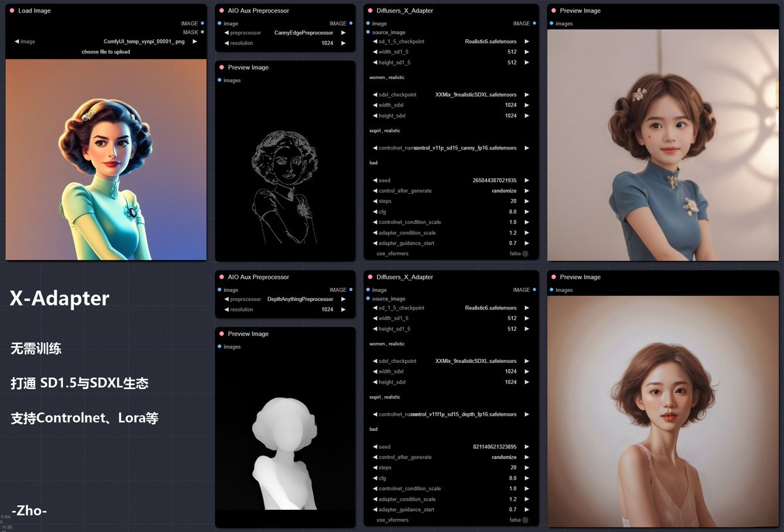Viewport: 784px width, 532px height.
Task: Click images input port of canny edge preview node
Action: (220, 80)
